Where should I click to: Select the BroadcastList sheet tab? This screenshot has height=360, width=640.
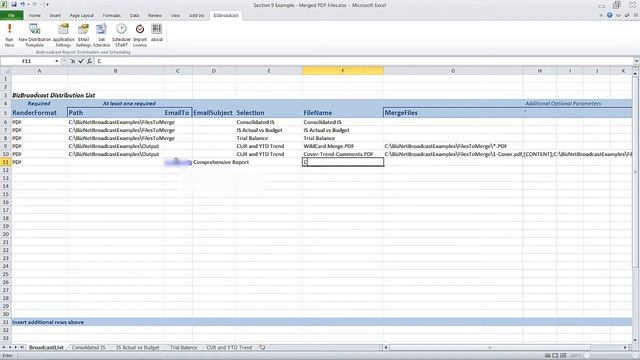click(46, 347)
